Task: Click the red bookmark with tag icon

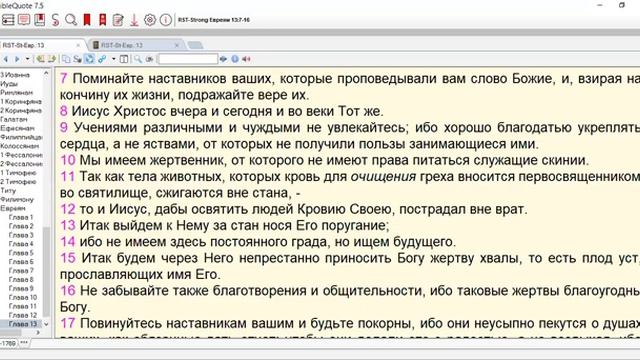Action: [x=102, y=20]
